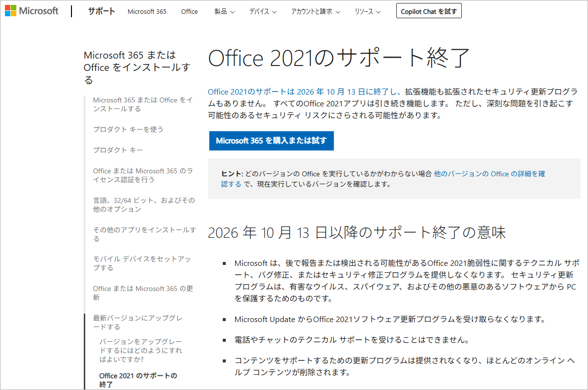Open モバイル デバイスをセットアップする sidebar item

pyautogui.click(x=141, y=263)
